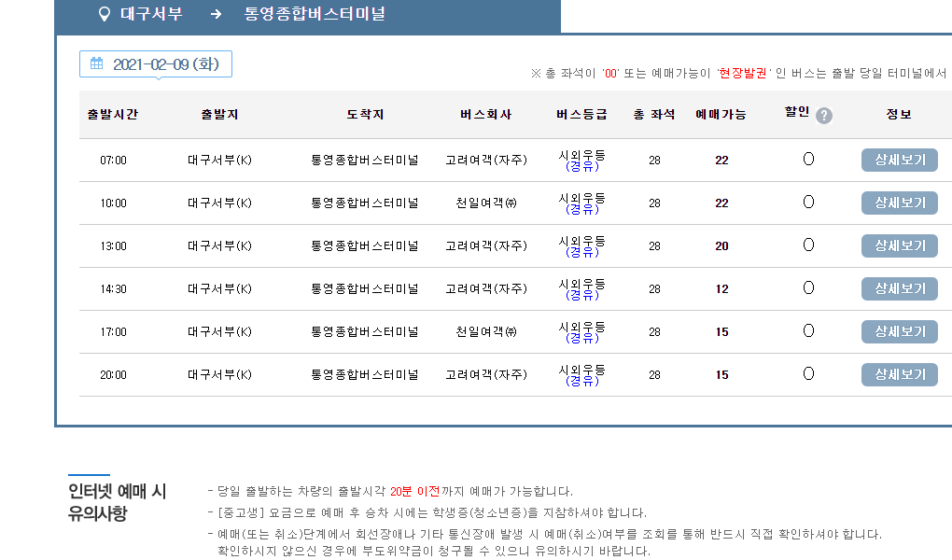952x560 pixels.
Task: Open 상세보기 for the 10:00 bus
Action: coord(899,203)
